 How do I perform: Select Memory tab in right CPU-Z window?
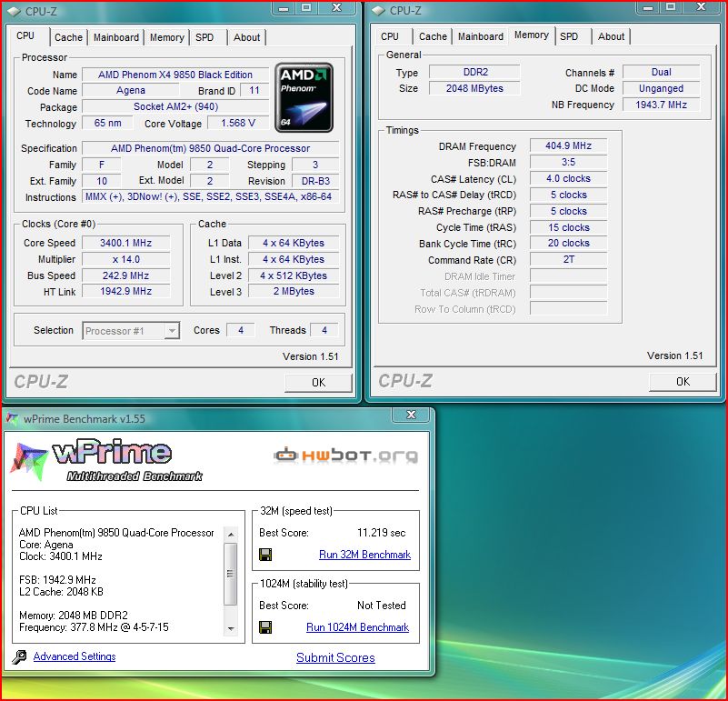532,35
